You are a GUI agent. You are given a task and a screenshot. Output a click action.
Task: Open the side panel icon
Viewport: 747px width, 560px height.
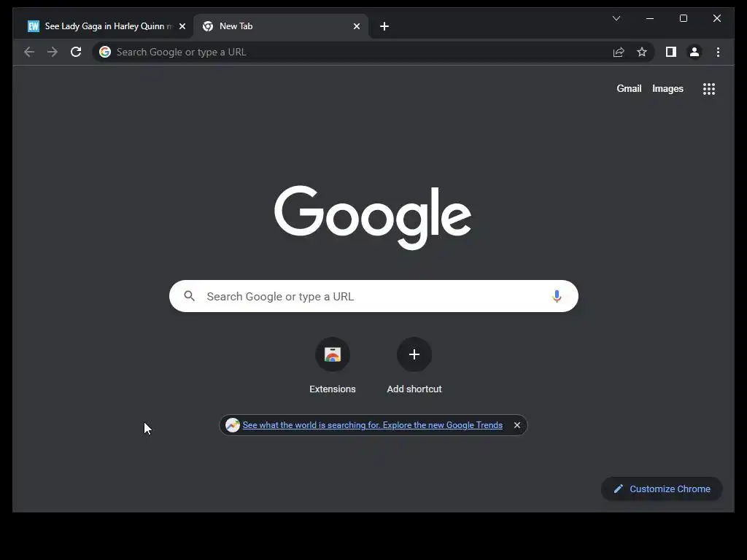pos(671,52)
